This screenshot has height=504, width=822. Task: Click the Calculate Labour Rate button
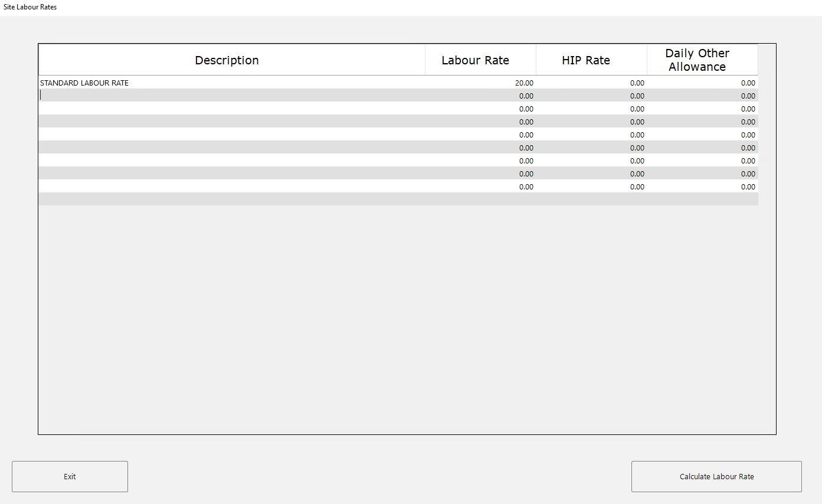(x=716, y=476)
